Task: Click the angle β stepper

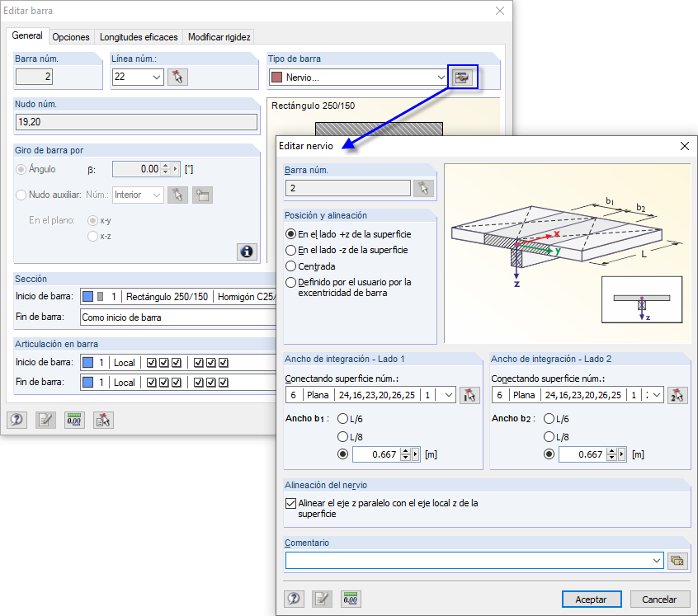Action: (x=166, y=169)
